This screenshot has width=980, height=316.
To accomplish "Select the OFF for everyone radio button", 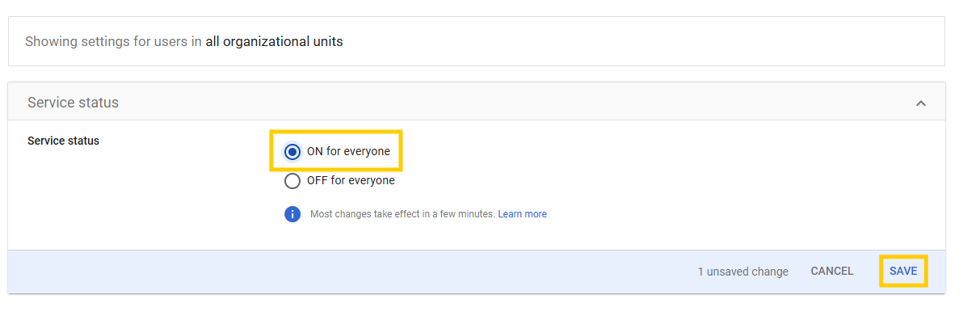I will pyautogui.click(x=292, y=181).
